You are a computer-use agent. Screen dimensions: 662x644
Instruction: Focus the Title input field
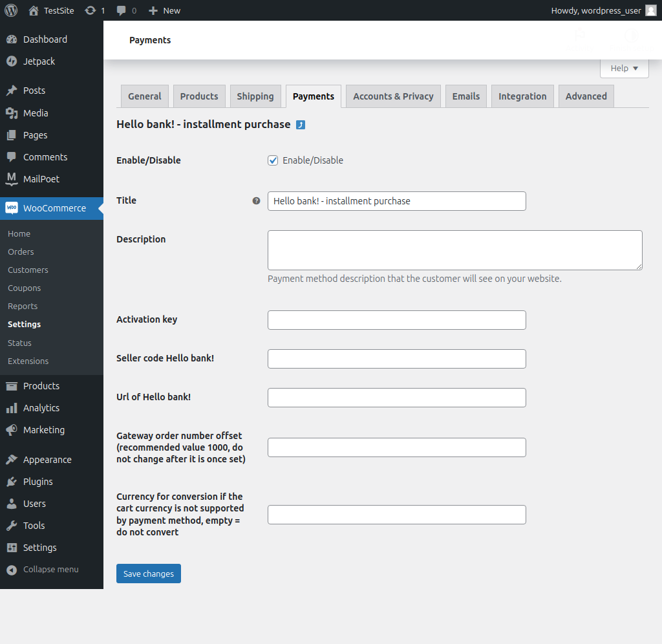click(x=397, y=201)
